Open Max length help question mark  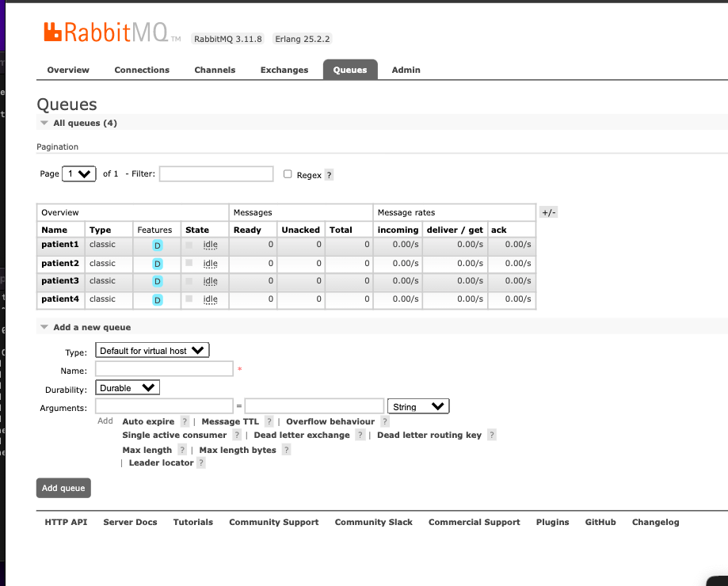pyautogui.click(x=182, y=450)
